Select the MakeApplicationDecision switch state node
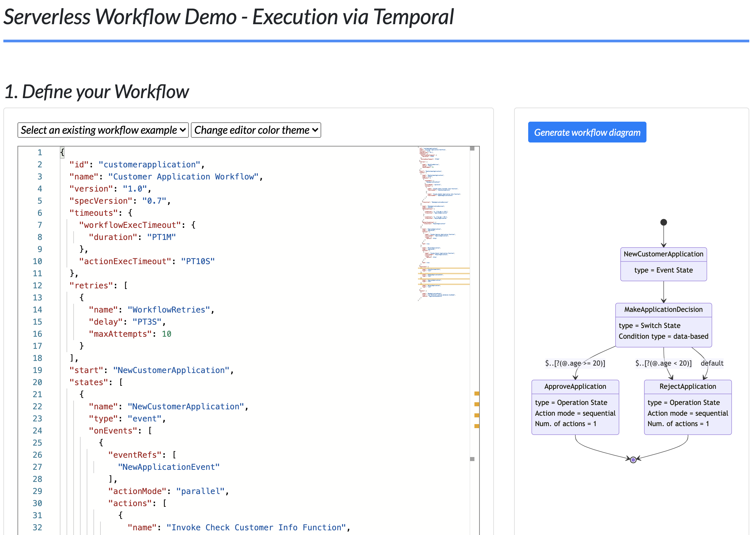Image resolution: width=756 pixels, height=535 pixels. click(x=663, y=325)
